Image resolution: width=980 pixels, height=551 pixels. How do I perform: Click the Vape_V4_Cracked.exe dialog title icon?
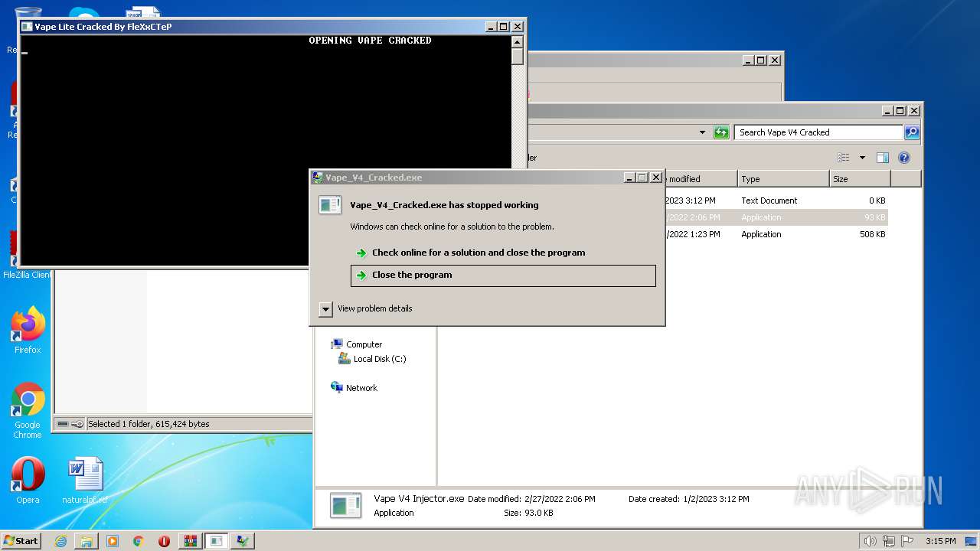click(x=317, y=177)
